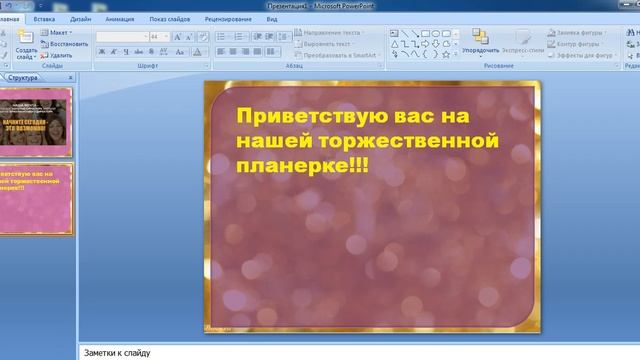Select the second slide thumbnail with yellow text

click(x=36, y=199)
